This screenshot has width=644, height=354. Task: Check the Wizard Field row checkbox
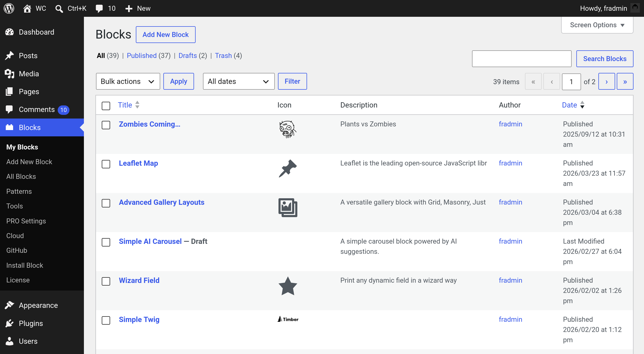106,281
